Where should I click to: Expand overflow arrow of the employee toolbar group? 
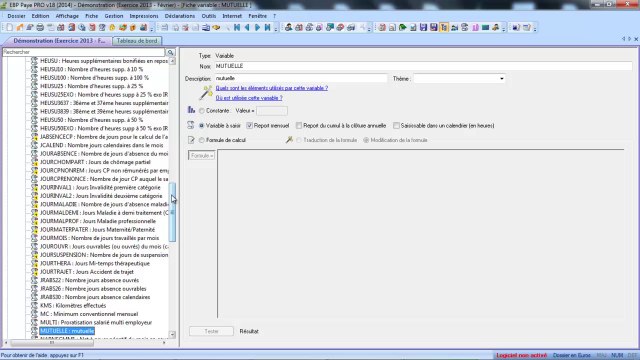click(369, 28)
